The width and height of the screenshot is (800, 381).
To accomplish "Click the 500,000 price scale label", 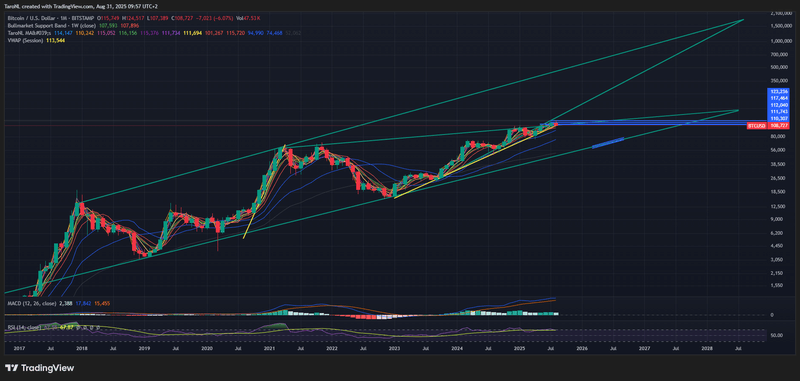I will pyautogui.click(x=780, y=67).
